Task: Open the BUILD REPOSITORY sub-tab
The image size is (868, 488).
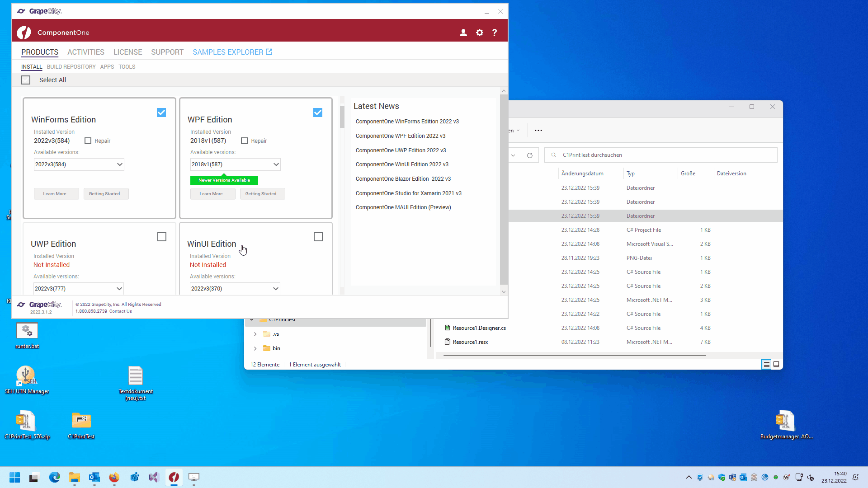Action: point(71,67)
